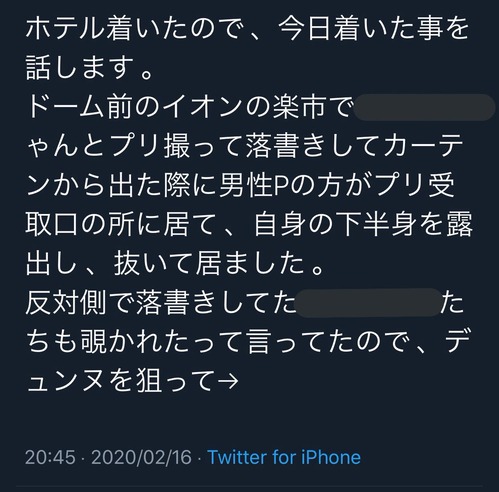Click the phrase 今日着いた事を
499x492 pixels.
[374, 29]
